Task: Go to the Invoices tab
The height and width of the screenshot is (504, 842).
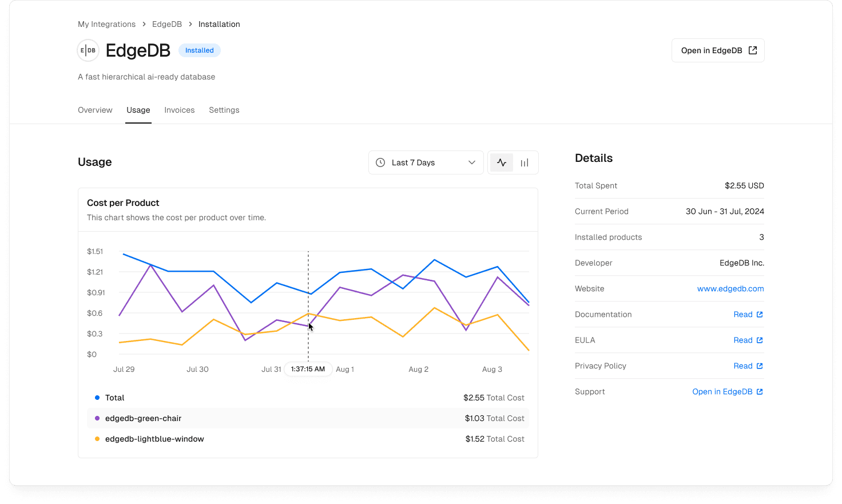Action: pyautogui.click(x=180, y=110)
